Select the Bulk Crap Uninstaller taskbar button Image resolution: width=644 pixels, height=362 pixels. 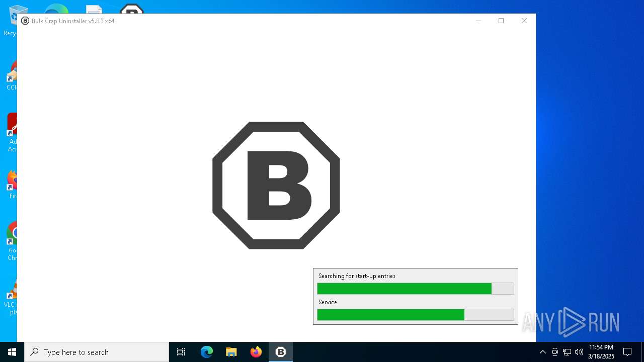click(x=281, y=352)
